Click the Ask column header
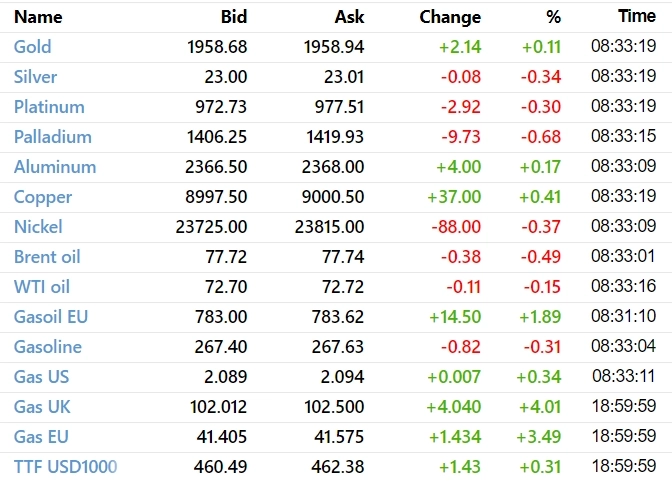 tap(349, 17)
